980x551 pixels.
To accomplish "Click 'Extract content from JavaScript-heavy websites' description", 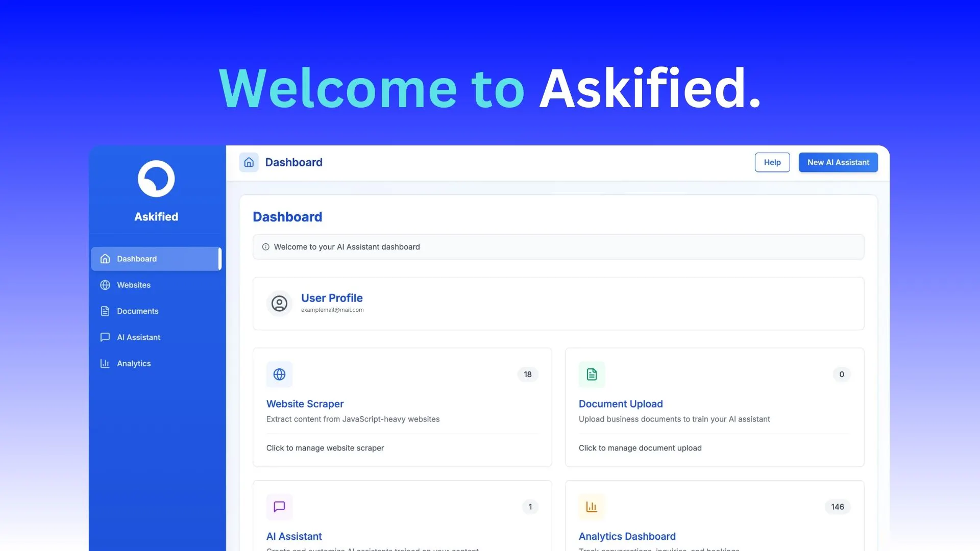I will (353, 419).
